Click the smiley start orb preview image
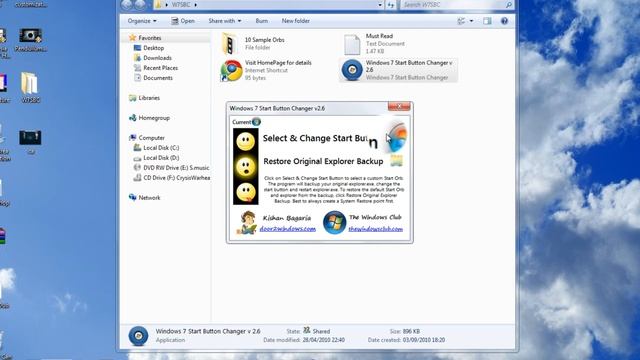This screenshot has width=640, height=360. 246,167
